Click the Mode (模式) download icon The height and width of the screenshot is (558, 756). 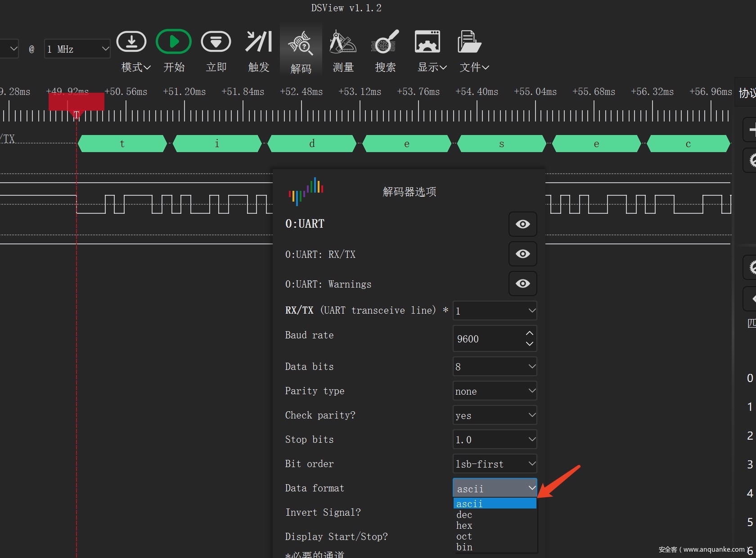[131, 42]
